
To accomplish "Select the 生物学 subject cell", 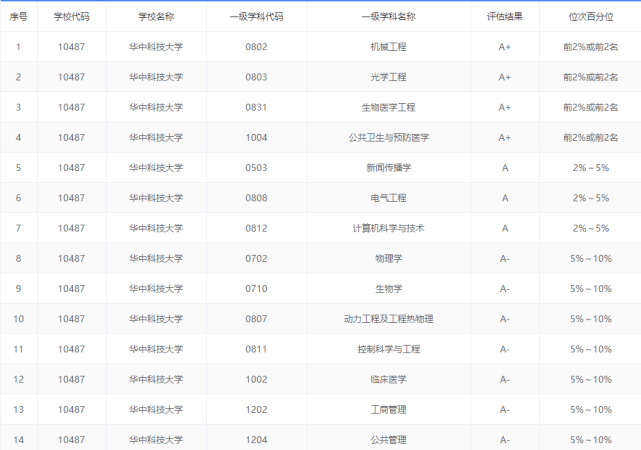I will click(x=388, y=289).
